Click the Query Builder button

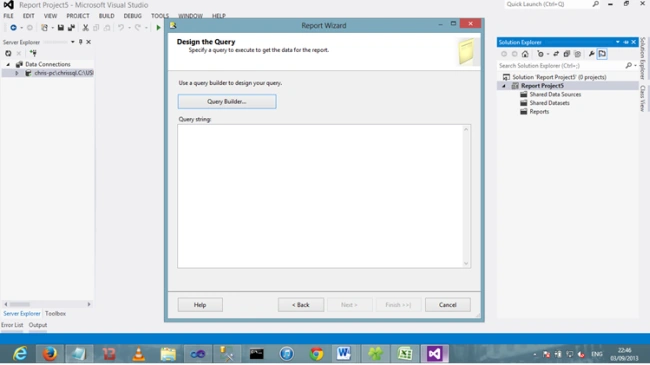[227, 102]
